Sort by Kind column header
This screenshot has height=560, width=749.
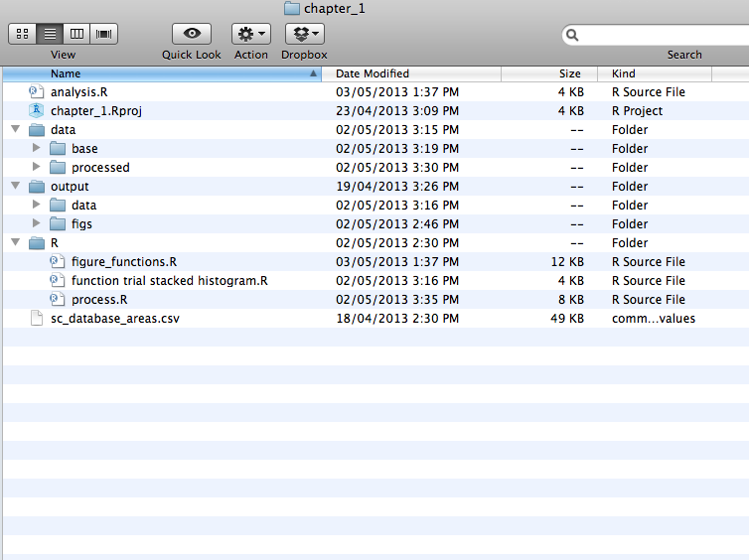tap(655, 74)
